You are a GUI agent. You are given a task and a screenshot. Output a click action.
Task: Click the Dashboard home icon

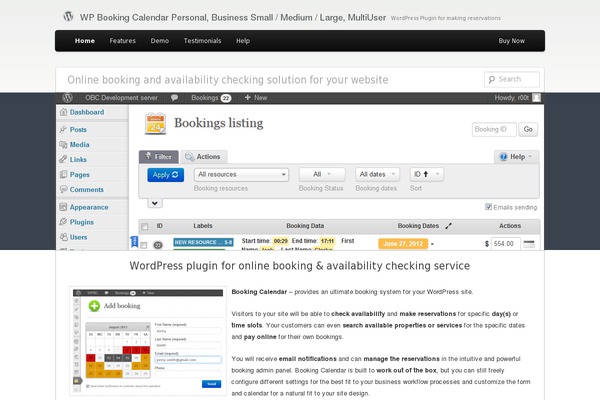64,112
